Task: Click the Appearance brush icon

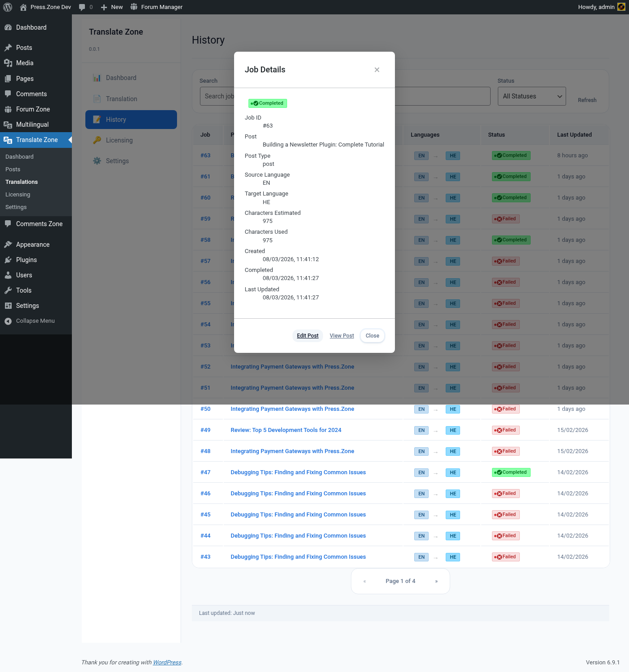Action: [8, 245]
